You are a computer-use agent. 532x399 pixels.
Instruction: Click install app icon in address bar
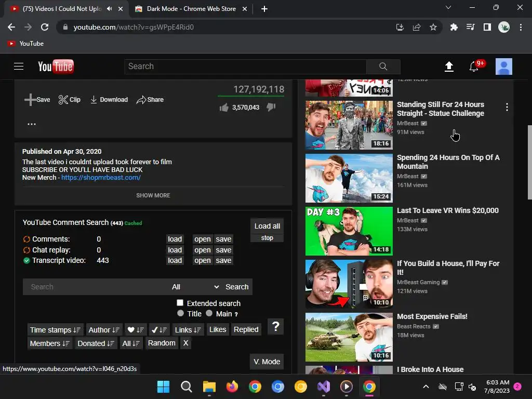coord(400,27)
